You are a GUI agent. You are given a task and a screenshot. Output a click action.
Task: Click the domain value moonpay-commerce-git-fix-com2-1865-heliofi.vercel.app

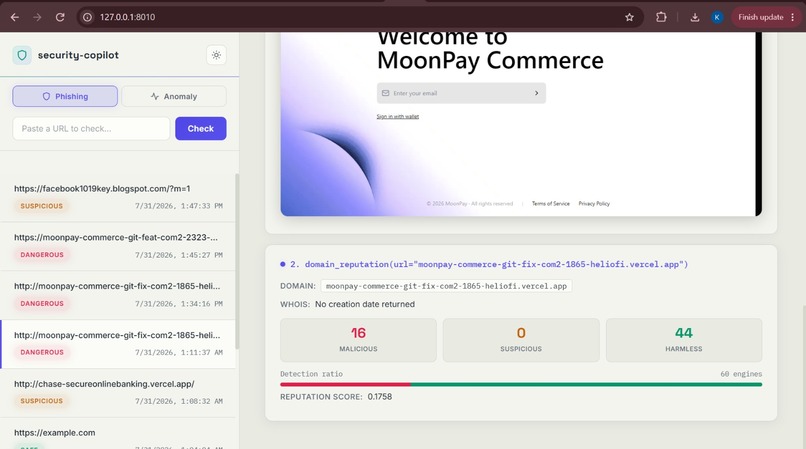click(446, 286)
